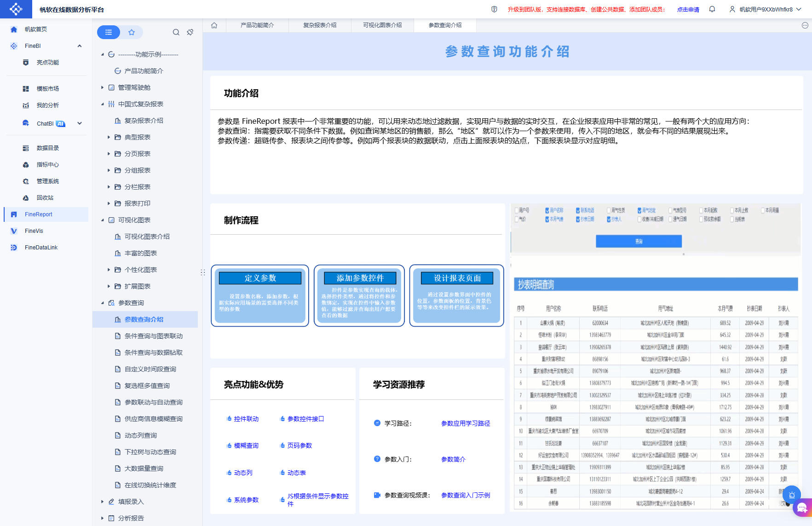
Task: Collapse the FineBI sidebar group
Action: 80,46
